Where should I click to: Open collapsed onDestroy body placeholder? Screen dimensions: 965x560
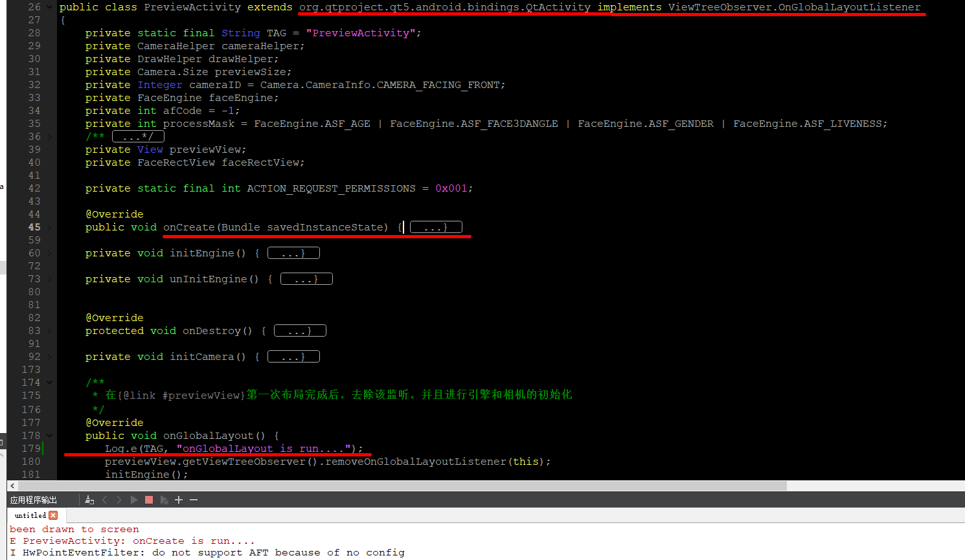(x=300, y=331)
